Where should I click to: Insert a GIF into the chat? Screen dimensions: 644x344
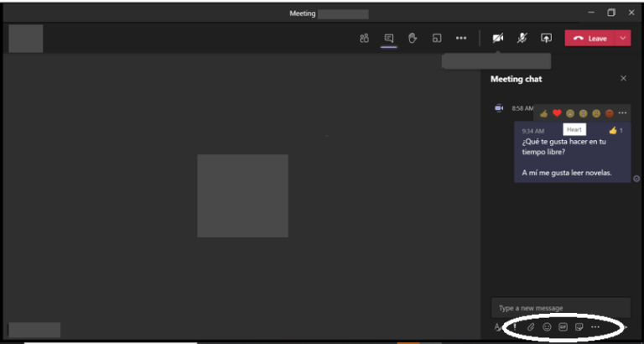(x=563, y=326)
